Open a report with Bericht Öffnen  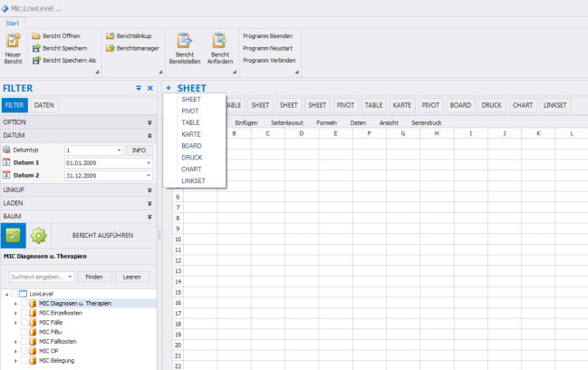click(x=61, y=36)
